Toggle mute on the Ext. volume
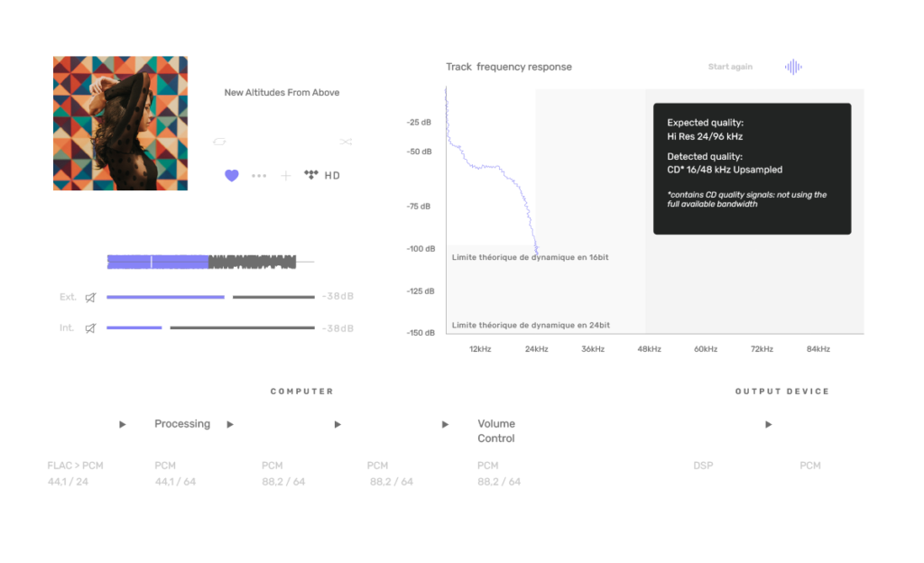924x563 pixels. pyautogui.click(x=90, y=297)
